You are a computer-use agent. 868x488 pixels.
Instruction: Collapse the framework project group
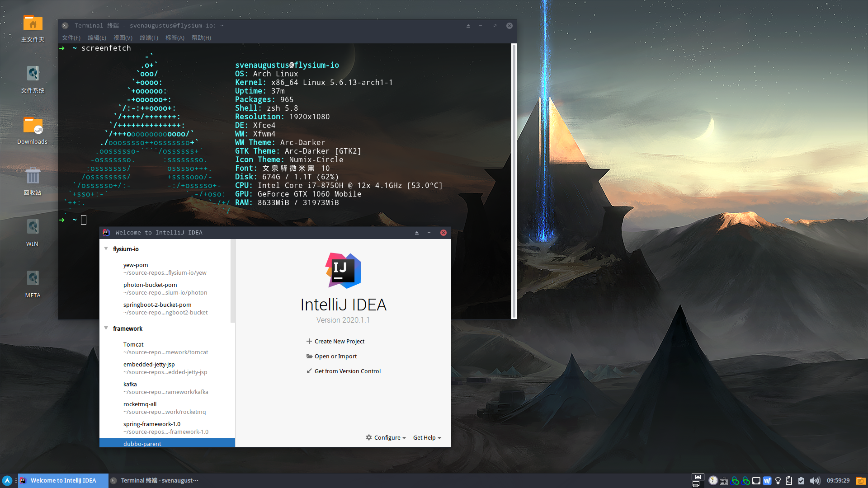pos(106,328)
